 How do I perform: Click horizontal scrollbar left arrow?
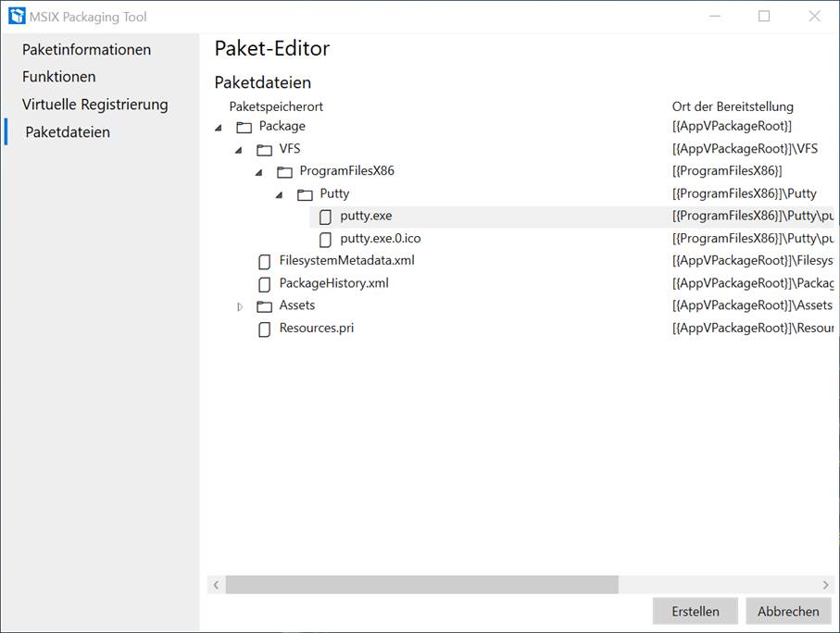point(216,585)
